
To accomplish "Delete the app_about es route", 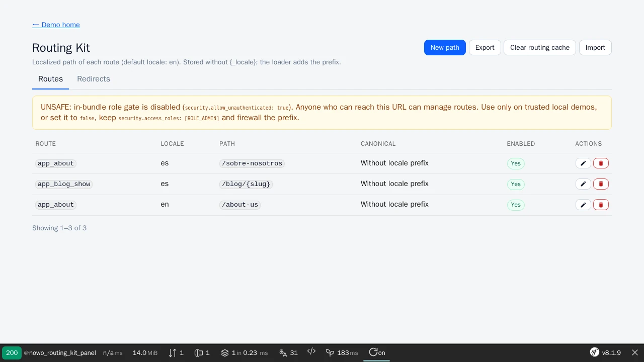I will point(601,163).
